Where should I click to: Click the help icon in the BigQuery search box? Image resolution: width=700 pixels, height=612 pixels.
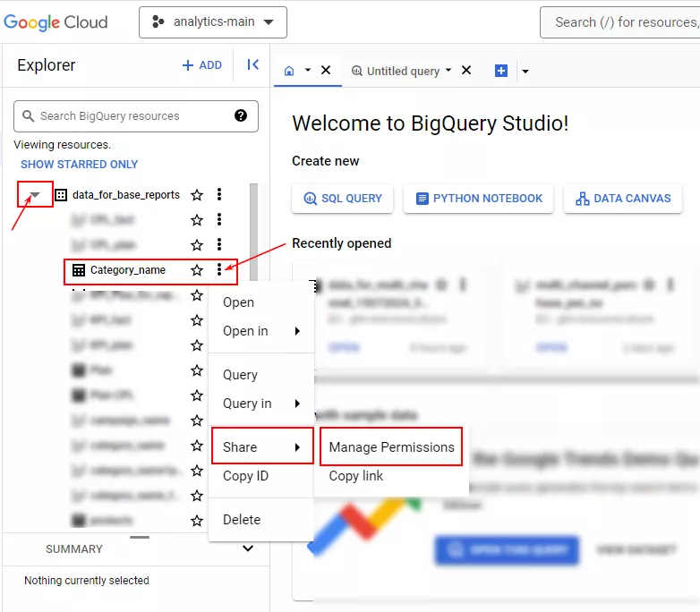point(241,115)
